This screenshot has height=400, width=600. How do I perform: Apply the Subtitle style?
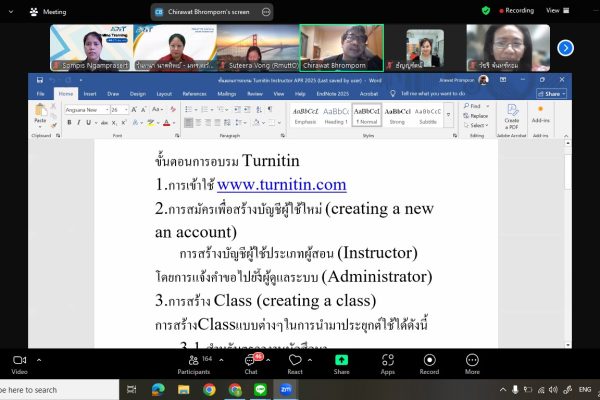(x=428, y=116)
